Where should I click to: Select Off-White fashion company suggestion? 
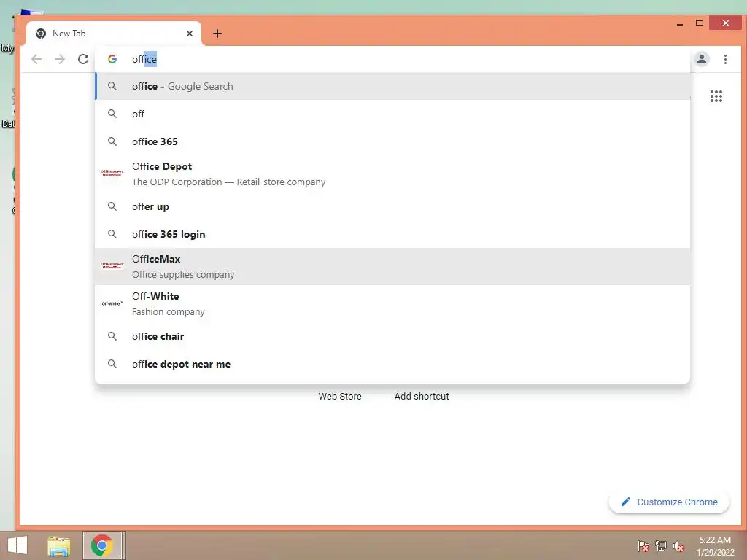pyautogui.click(x=392, y=303)
